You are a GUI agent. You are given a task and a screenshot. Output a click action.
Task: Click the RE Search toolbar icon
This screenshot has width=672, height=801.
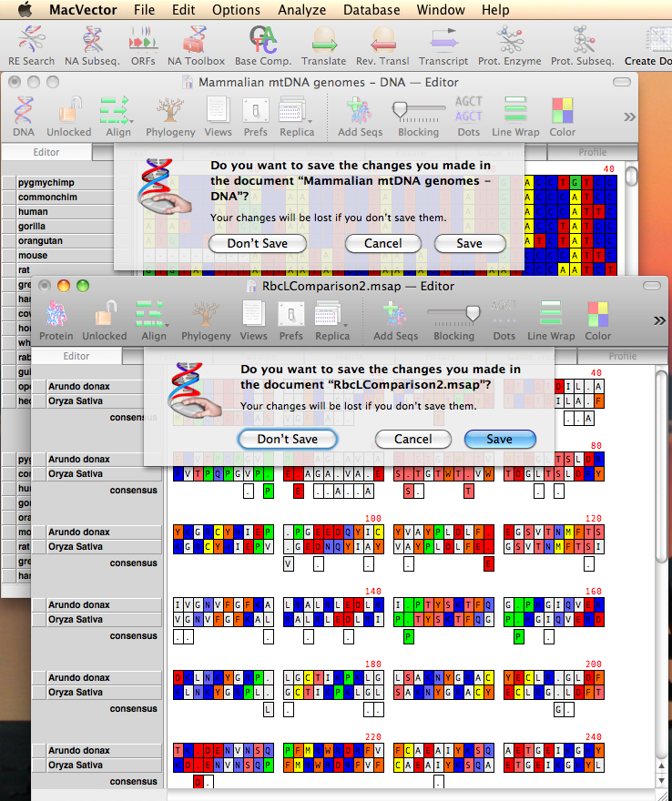pyautogui.click(x=32, y=40)
